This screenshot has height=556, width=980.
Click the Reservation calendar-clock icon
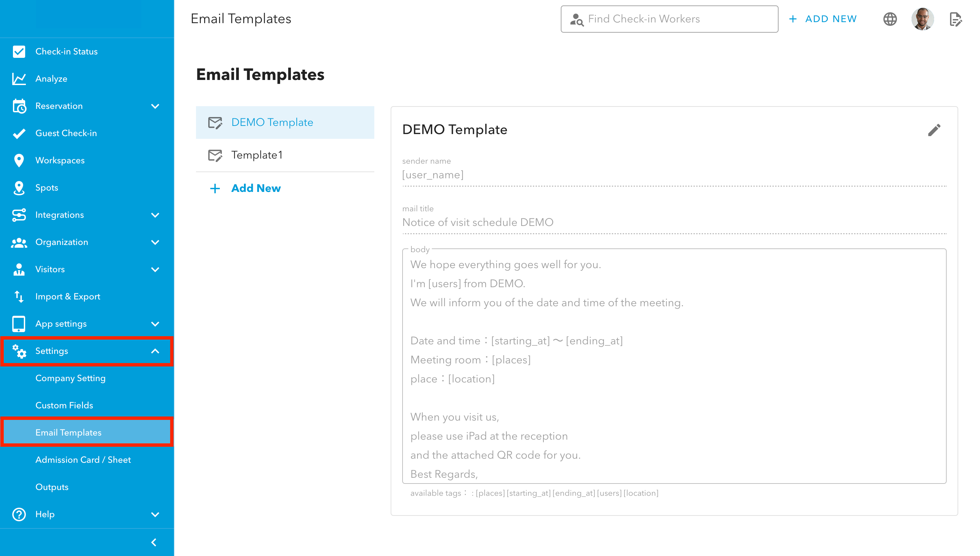click(19, 106)
